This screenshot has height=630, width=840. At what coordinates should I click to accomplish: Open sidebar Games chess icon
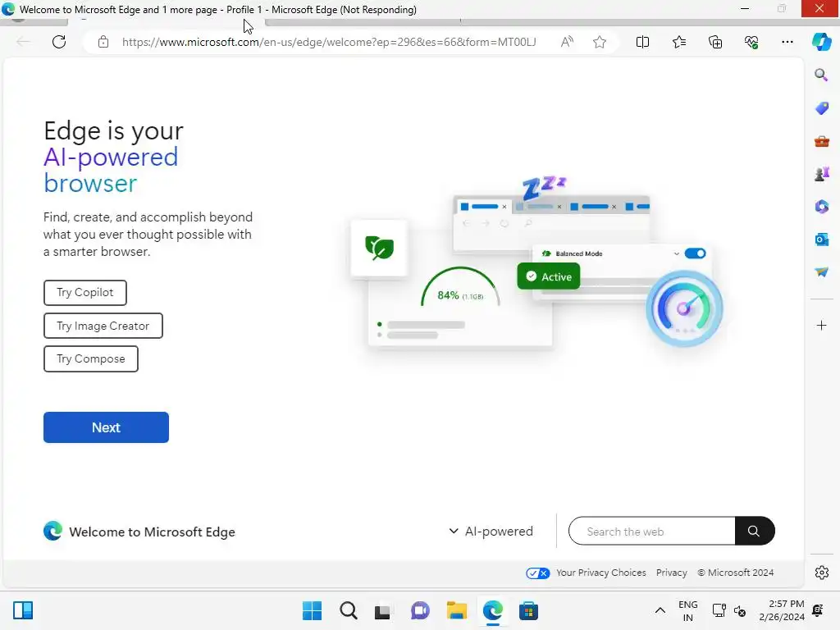coord(821,174)
